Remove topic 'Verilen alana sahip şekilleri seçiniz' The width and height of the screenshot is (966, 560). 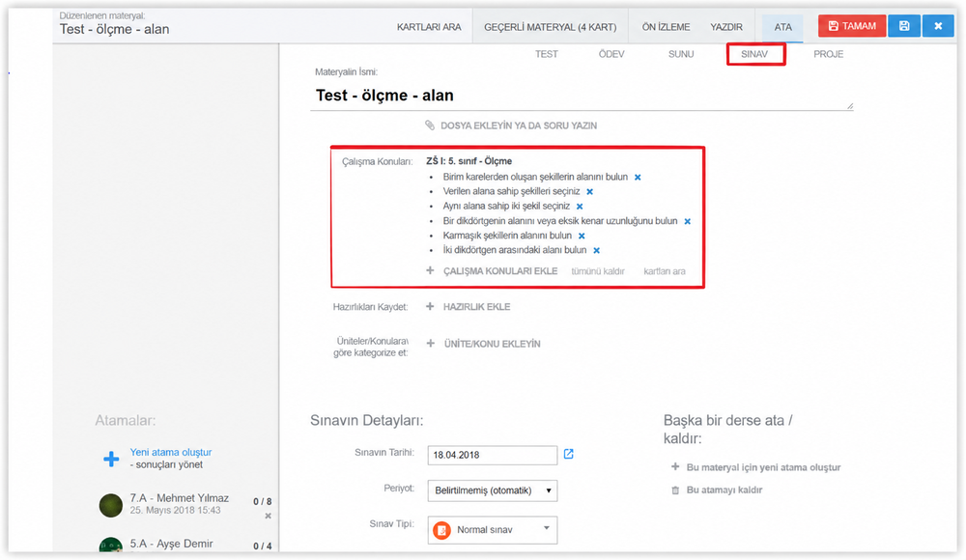coord(589,191)
